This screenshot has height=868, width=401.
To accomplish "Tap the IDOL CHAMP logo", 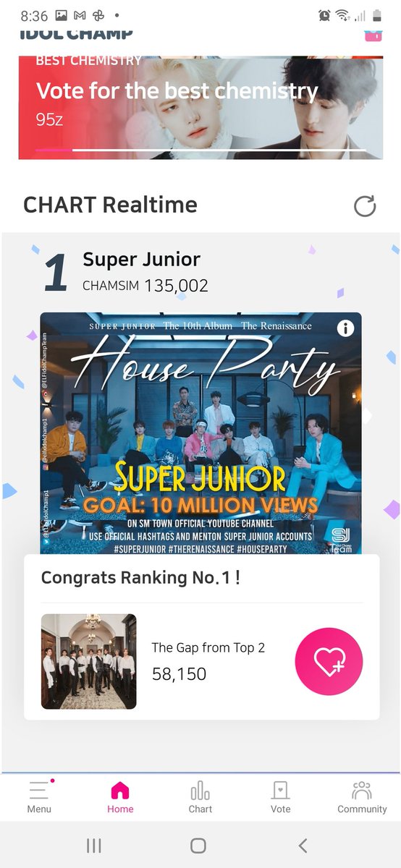I will [x=76, y=33].
